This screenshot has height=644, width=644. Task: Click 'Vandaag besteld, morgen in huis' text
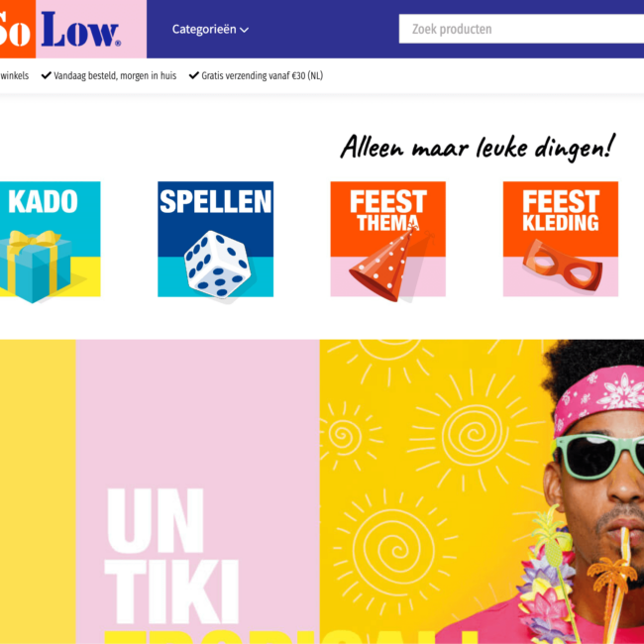115,76
